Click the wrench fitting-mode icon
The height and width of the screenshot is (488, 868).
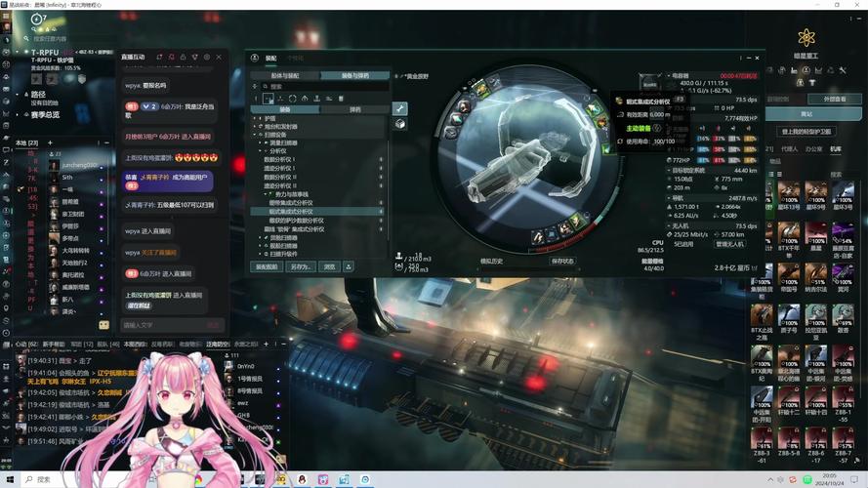tap(399, 108)
